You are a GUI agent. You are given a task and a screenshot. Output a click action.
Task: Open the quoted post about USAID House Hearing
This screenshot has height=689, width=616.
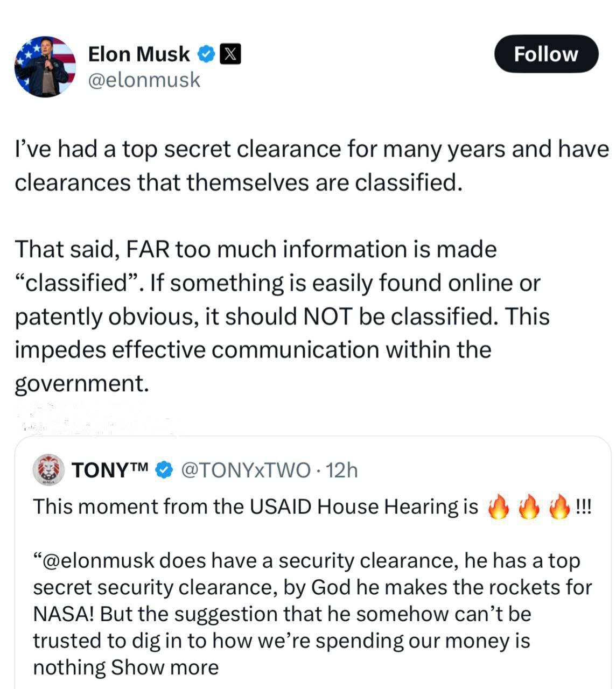click(x=312, y=563)
